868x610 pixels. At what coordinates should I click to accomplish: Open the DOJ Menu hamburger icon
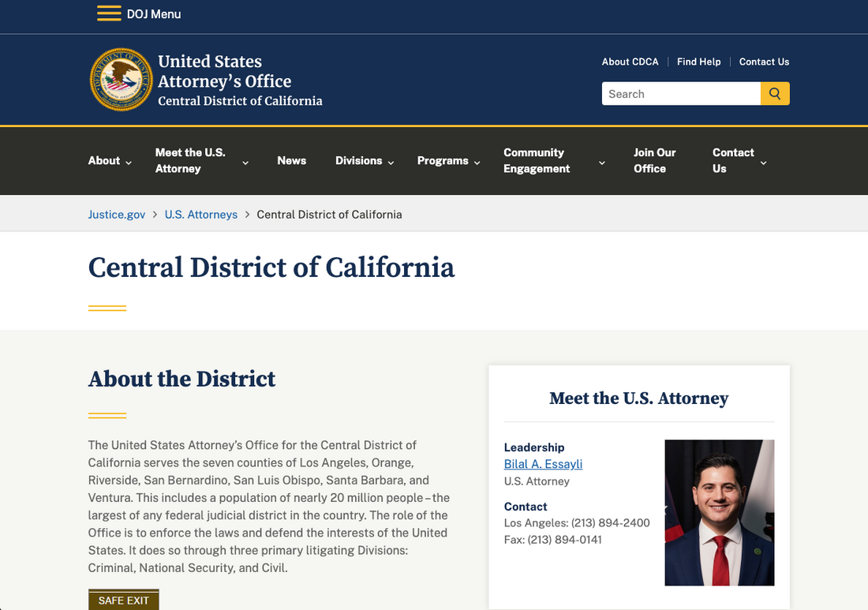(109, 13)
